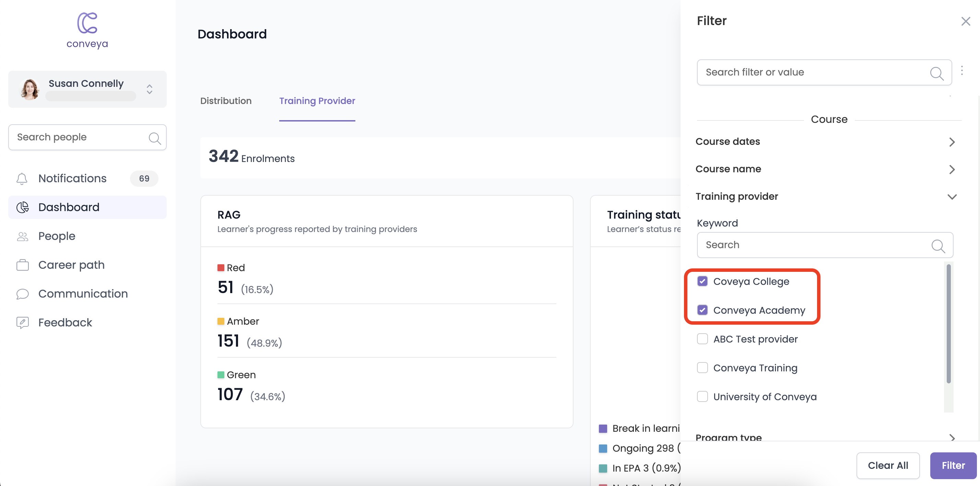Screen dimensions: 980x486
Task: Click the Green count of 107
Action: pos(230,395)
